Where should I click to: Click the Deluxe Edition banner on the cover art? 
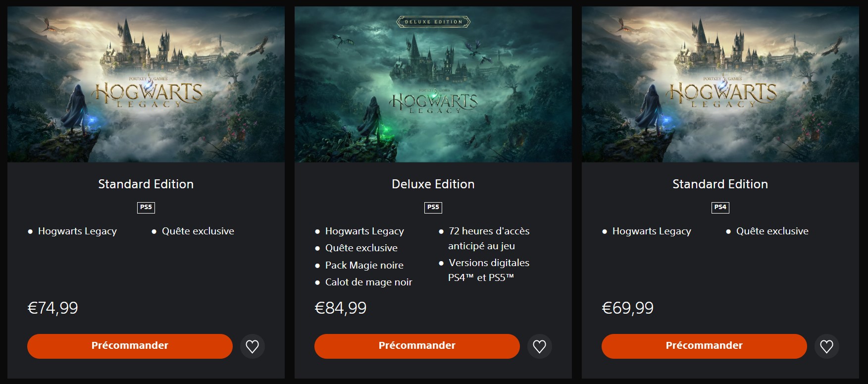[x=433, y=22]
